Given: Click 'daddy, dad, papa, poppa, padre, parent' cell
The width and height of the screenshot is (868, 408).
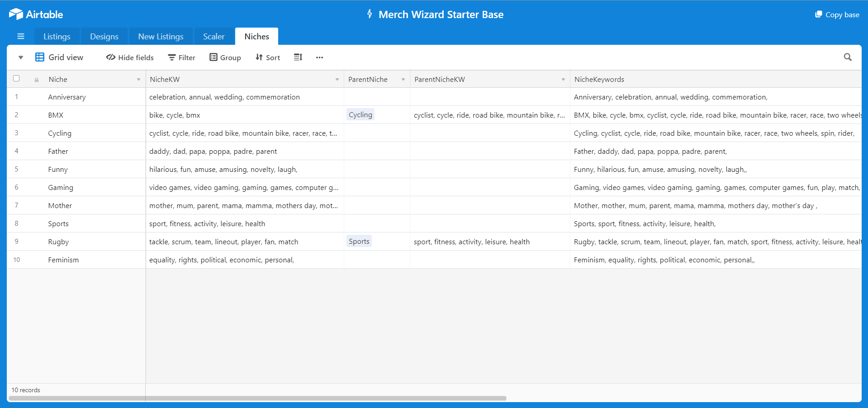Looking at the screenshot, I should pos(245,151).
